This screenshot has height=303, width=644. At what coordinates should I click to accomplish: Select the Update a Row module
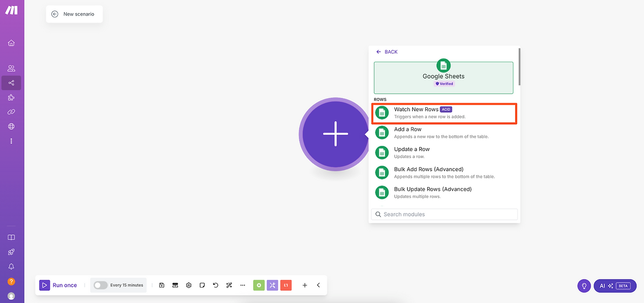point(444,153)
